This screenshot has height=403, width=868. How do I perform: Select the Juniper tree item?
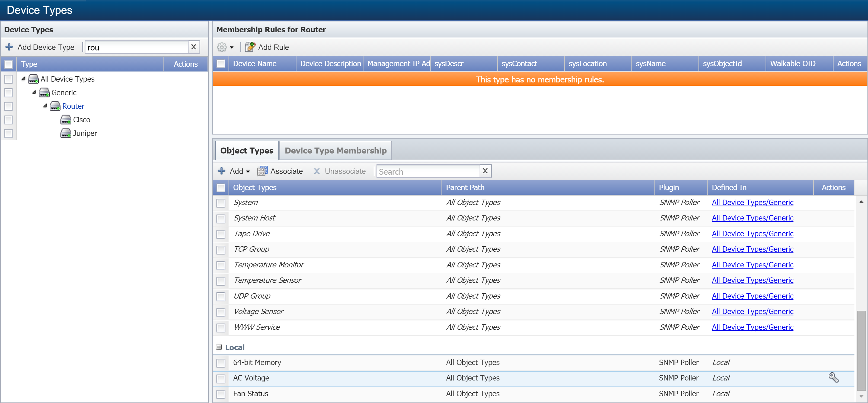tap(85, 133)
